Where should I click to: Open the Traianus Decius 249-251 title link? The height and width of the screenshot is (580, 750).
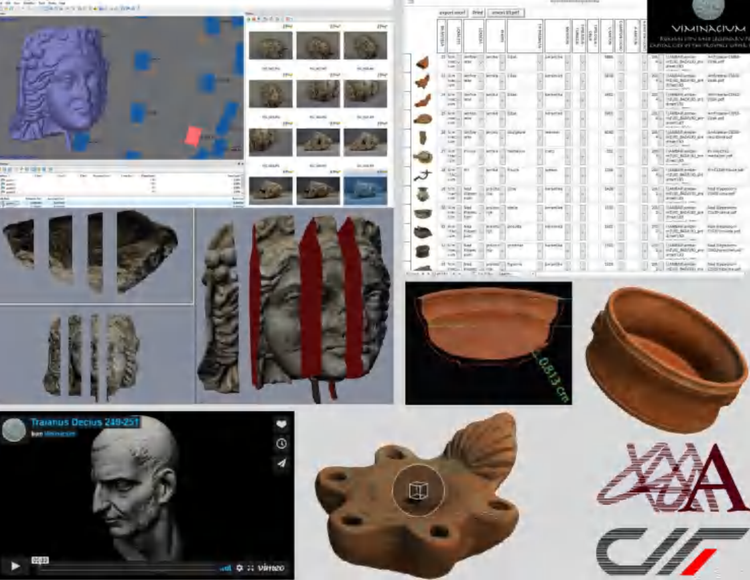click(x=83, y=421)
